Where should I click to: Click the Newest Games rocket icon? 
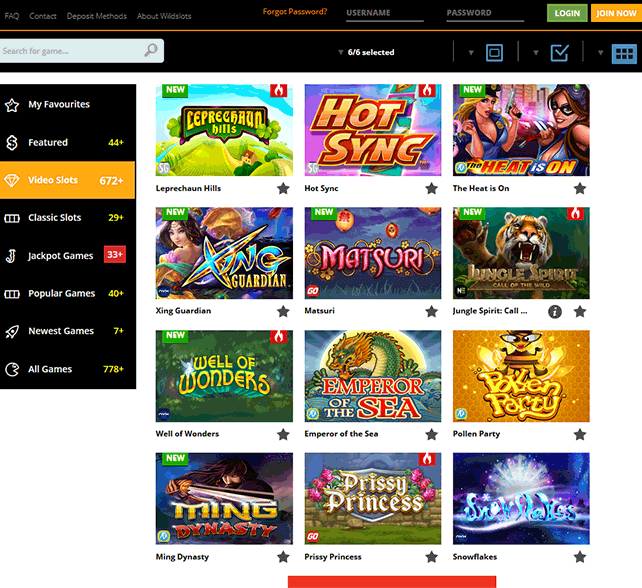point(12,332)
